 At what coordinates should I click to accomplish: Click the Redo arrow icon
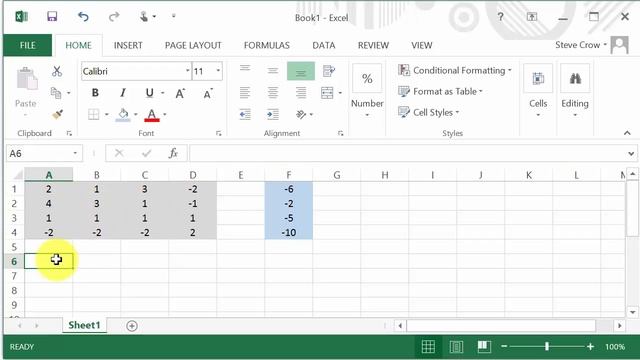(114, 16)
